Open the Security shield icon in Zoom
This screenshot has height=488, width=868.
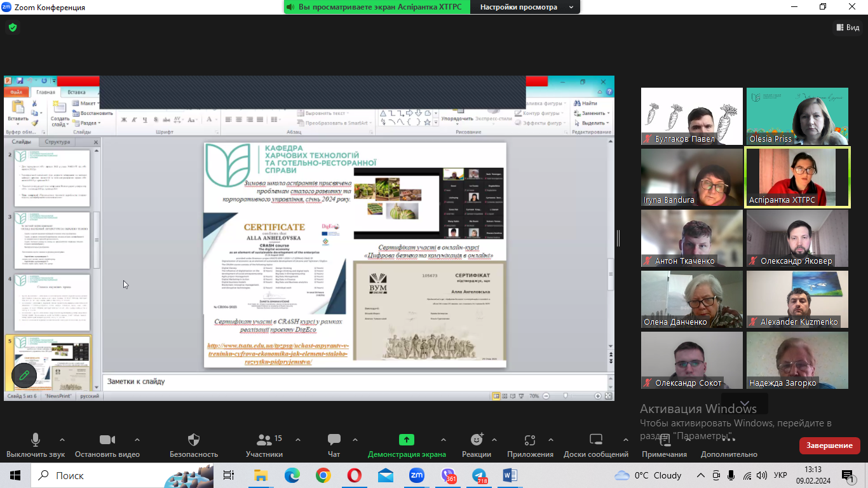(194, 440)
